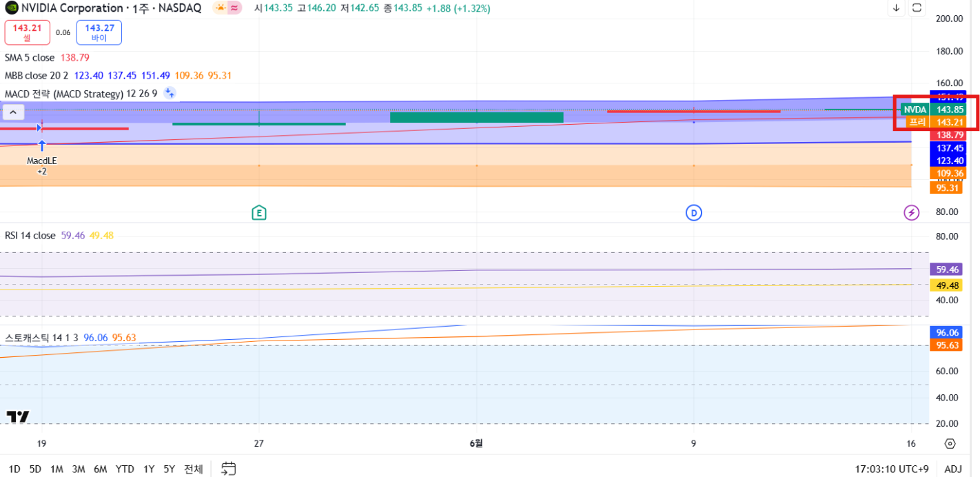Click the 6월 label on the date axis
The image size is (980, 477).
476,443
